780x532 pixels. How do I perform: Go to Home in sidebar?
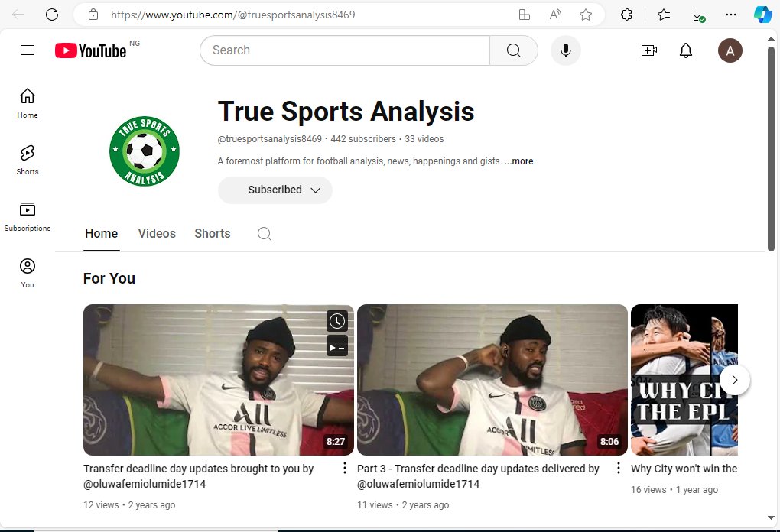pos(28,103)
